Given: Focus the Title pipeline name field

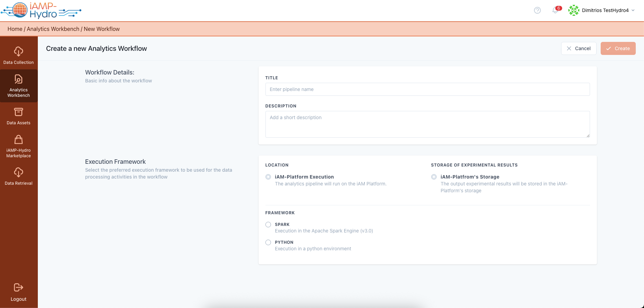Looking at the screenshot, I should click(x=427, y=89).
